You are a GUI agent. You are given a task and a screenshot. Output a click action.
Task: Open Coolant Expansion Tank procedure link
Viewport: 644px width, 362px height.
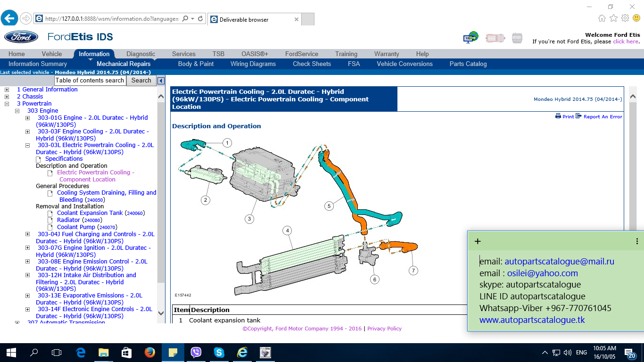pos(90,213)
